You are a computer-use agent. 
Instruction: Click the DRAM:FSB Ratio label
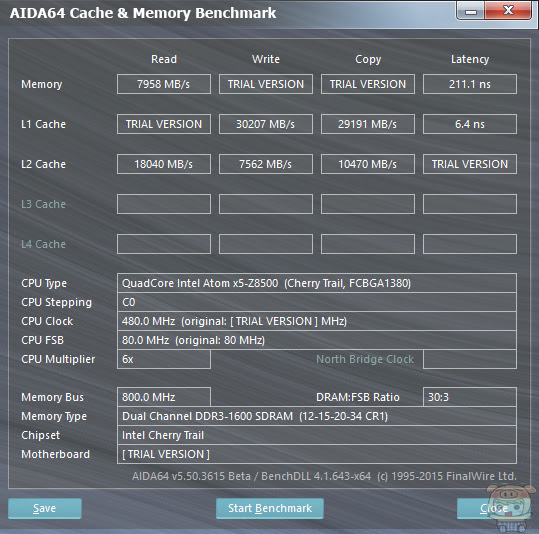[358, 397]
